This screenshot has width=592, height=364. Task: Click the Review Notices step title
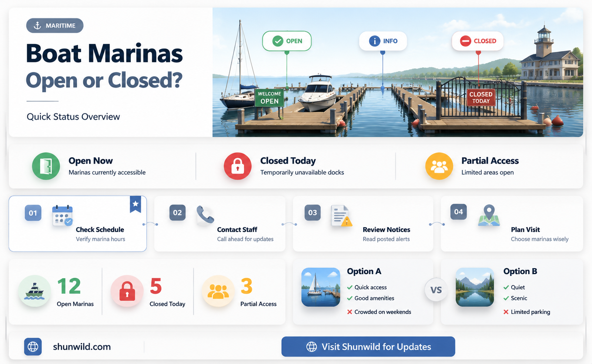[x=387, y=230]
